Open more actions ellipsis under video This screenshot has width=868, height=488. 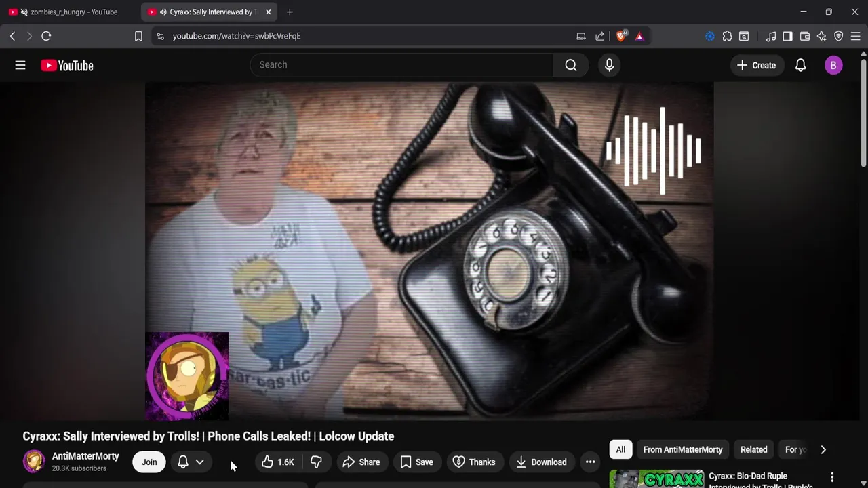coord(591,462)
